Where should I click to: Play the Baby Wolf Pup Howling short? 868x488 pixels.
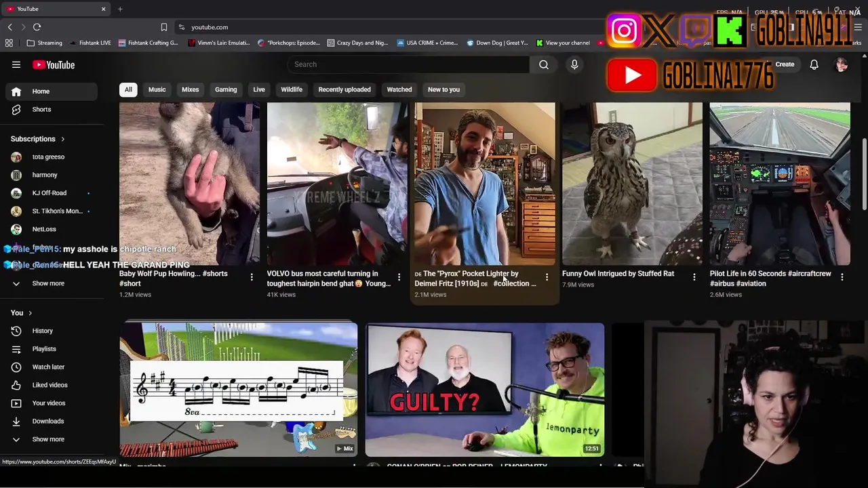189,184
